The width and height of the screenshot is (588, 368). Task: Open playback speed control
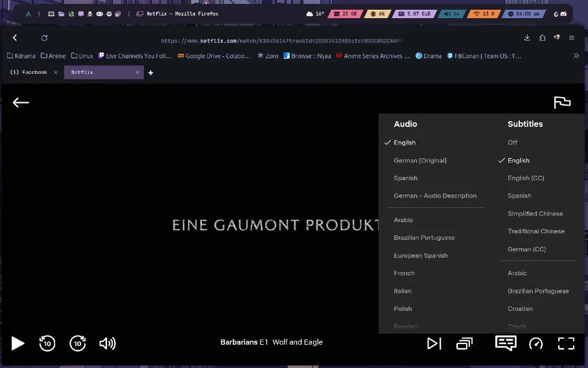tap(536, 343)
